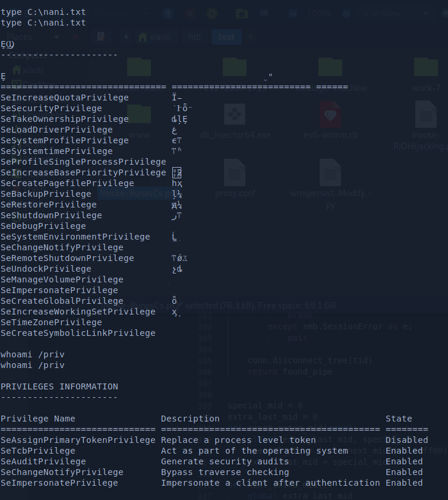The width and height of the screenshot is (448, 500).
Task: Click SeManageVolumePrivilege in terminal
Action: tap(62, 279)
